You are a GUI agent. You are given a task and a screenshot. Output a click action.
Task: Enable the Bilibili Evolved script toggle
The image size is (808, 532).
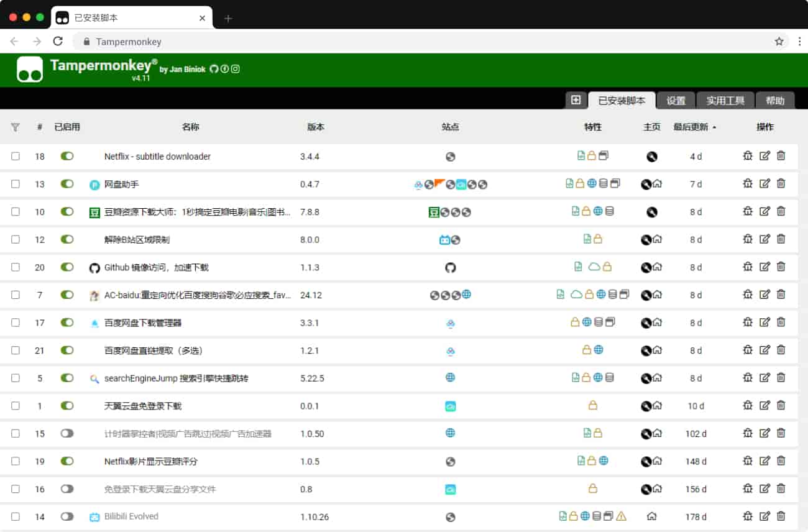tap(67, 516)
